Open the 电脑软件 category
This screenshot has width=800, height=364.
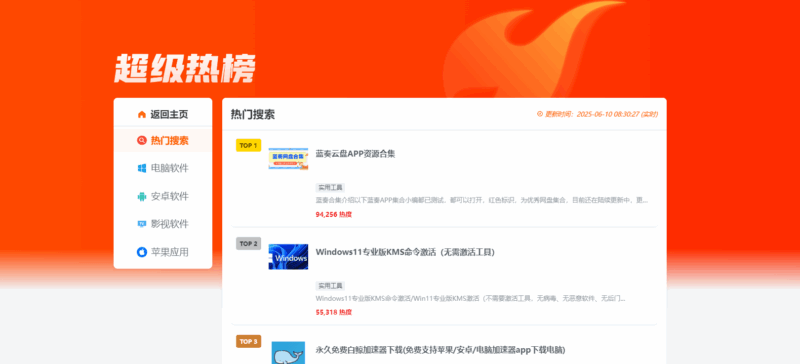(x=163, y=168)
